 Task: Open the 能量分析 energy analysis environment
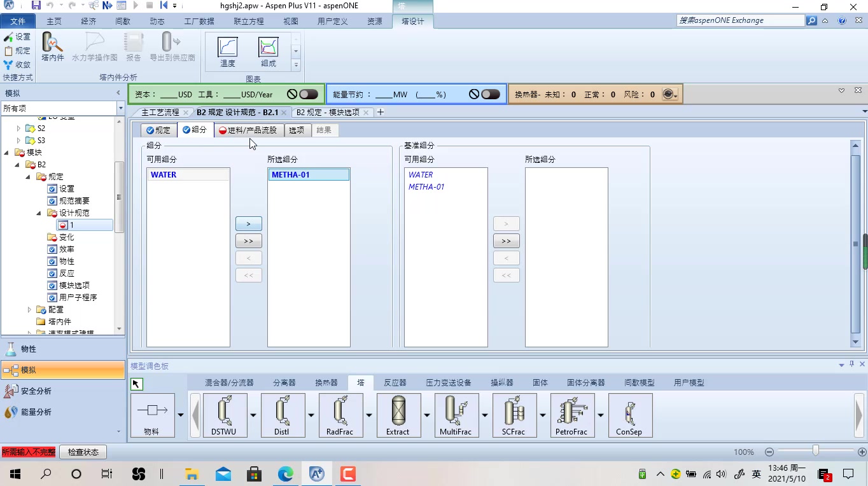point(63,412)
